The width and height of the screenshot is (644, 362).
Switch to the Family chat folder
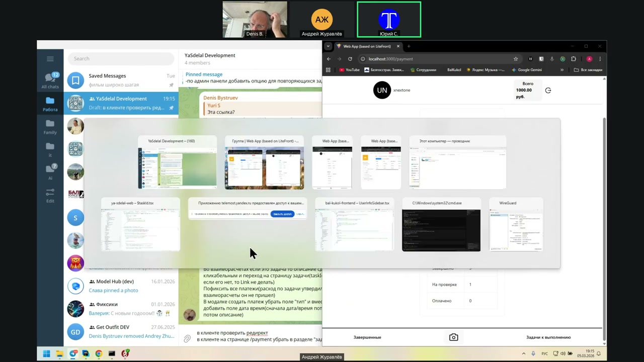[50, 127]
